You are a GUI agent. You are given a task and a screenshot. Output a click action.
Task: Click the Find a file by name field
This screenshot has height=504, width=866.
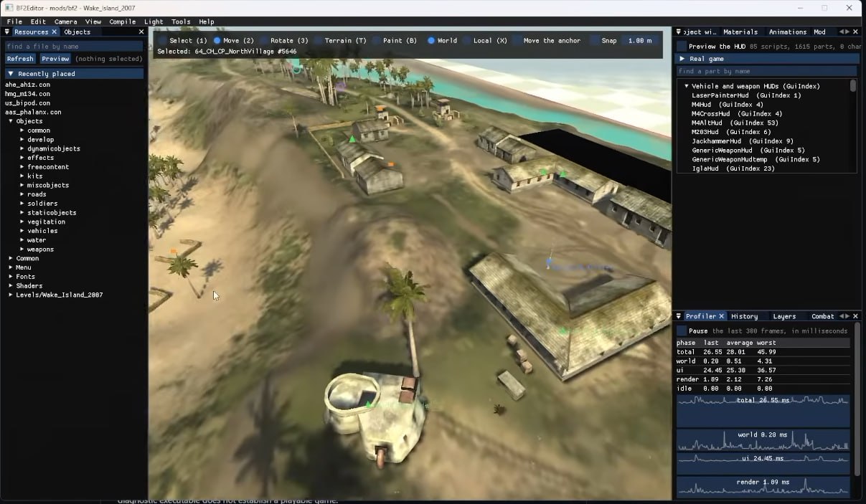(x=74, y=47)
